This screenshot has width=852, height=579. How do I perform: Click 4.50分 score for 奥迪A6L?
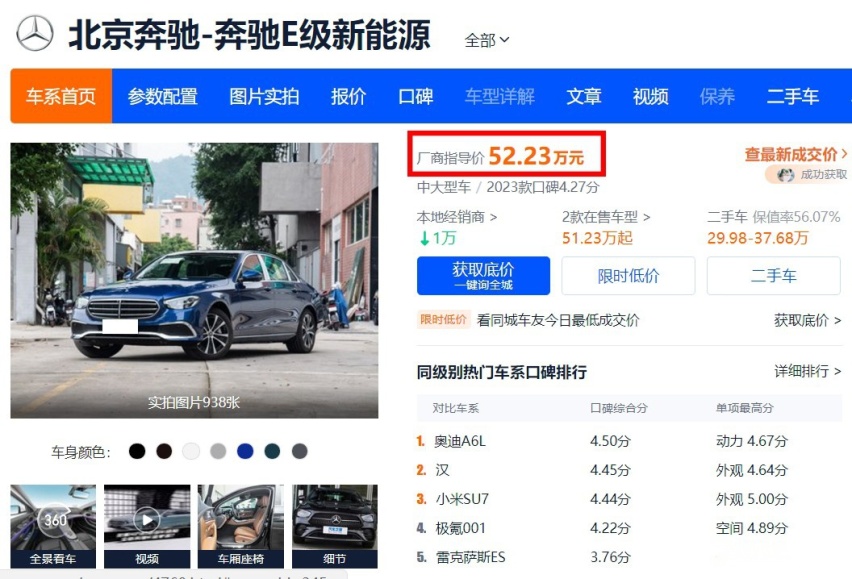610,441
